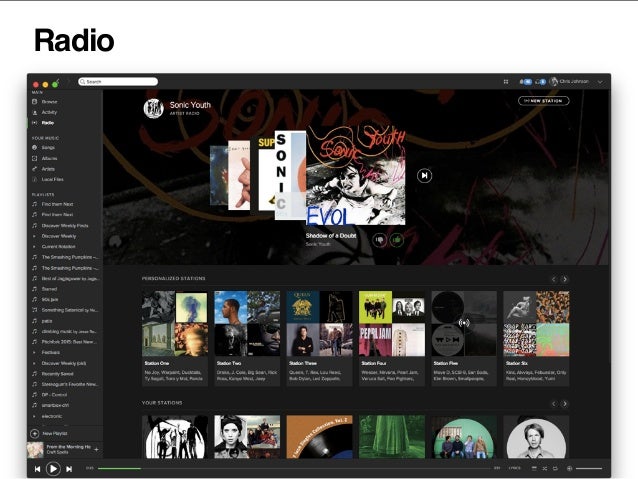Click Sonic Youth round artist avatar
This screenshot has width=638, height=479.
[x=153, y=109]
